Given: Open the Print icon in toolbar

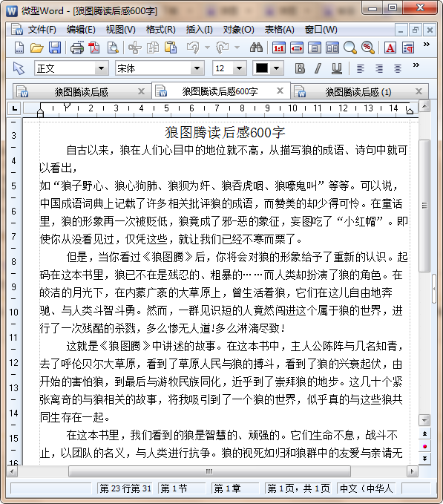Looking at the screenshot, I should coord(76,48).
